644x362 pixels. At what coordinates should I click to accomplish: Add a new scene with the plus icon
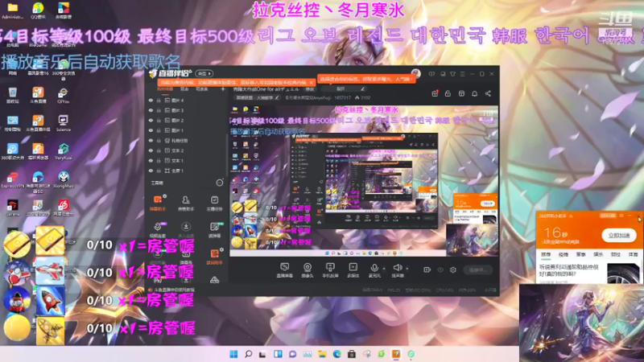tap(223, 89)
